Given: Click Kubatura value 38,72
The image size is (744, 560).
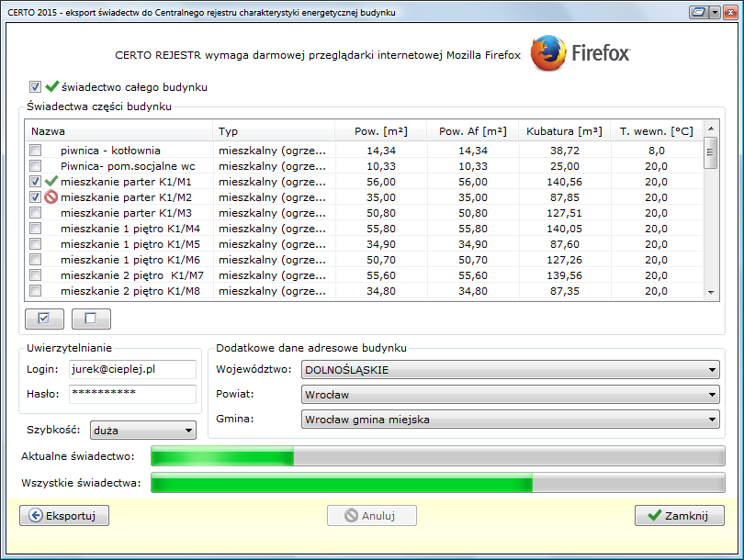Looking at the screenshot, I should (565, 151).
